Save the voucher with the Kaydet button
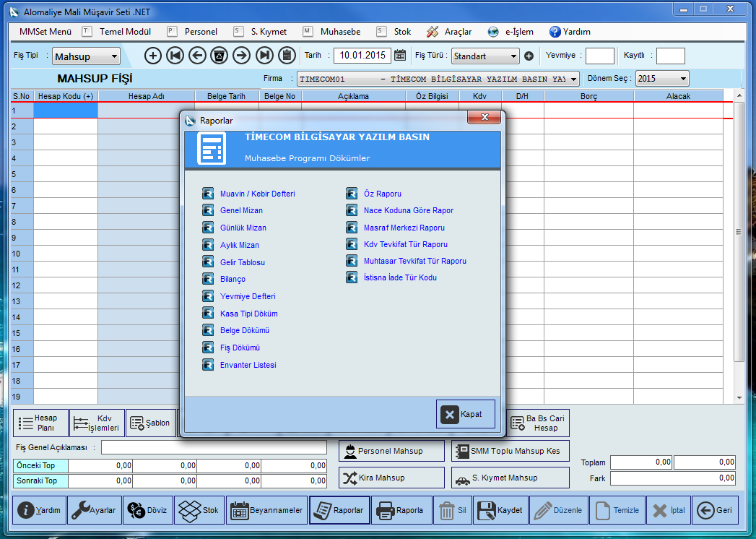Image resolution: width=756 pixels, height=539 pixels. click(500, 510)
